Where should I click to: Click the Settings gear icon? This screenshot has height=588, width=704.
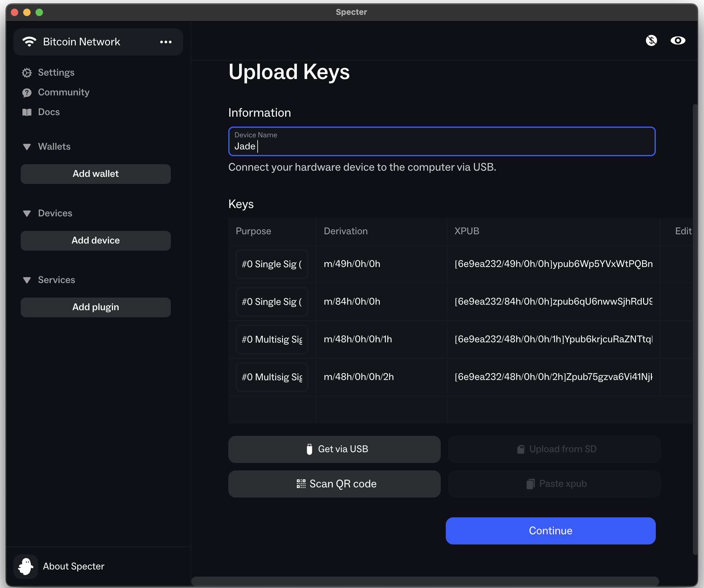[x=27, y=73]
